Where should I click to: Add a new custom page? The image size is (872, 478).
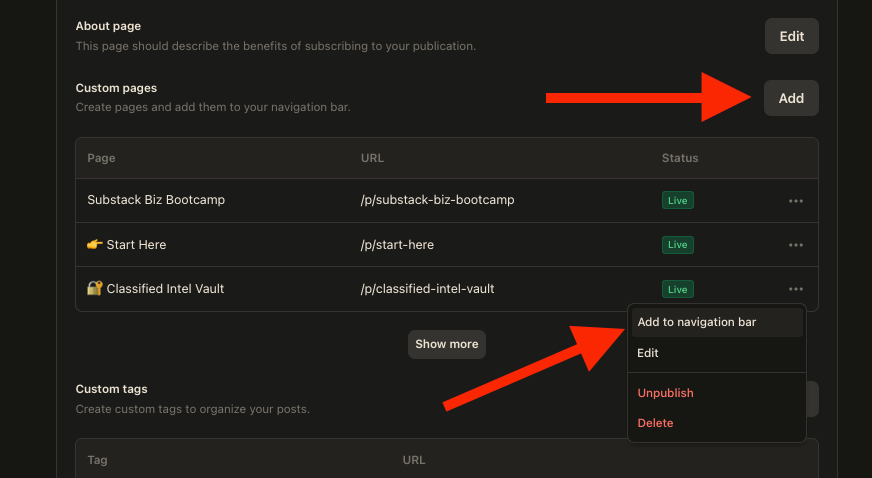click(791, 98)
